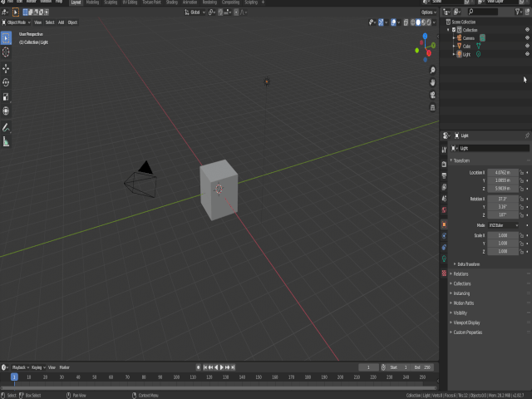The width and height of the screenshot is (532, 399).
Task: Open the XYZ Euler rotation mode dropdown
Action: (503, 225)
